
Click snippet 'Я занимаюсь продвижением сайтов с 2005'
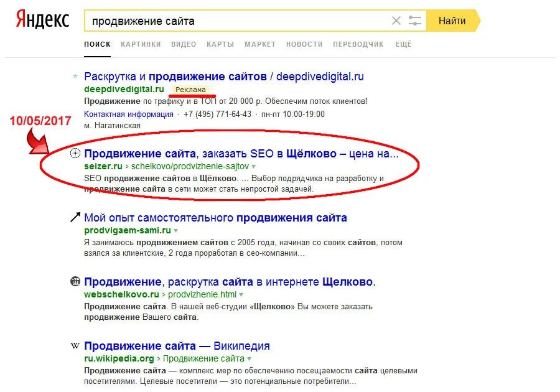[243, 248]
